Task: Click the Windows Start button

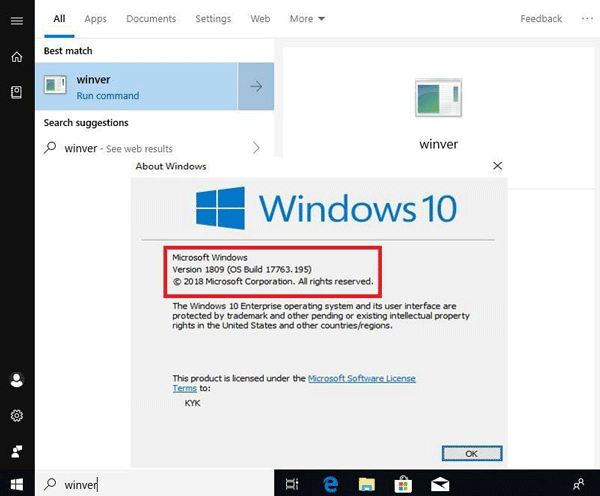Action: tap(16, 484)
